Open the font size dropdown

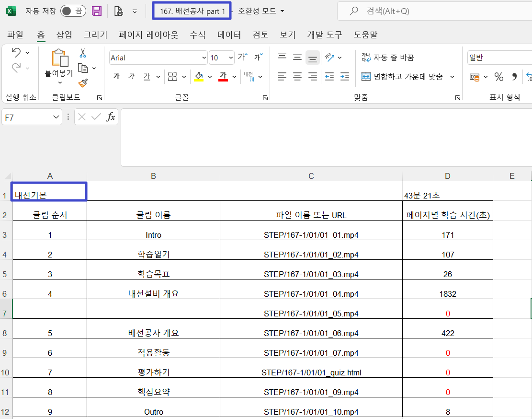coord(231,58)
